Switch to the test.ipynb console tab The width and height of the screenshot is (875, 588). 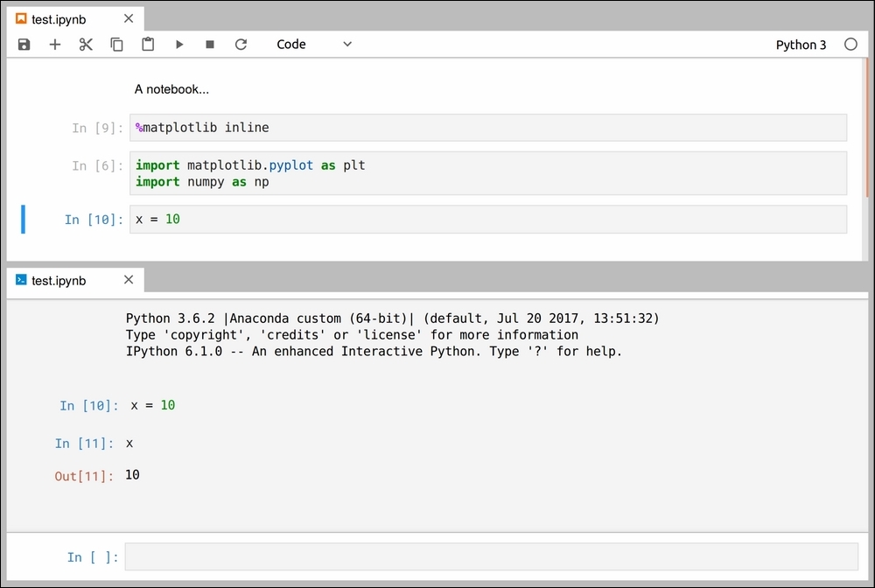[58, 280]
